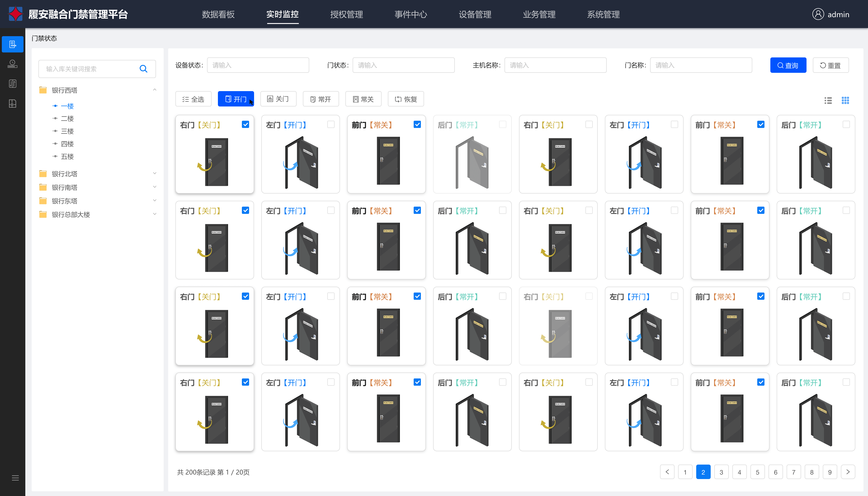Switch to list view layout icon

(x=828, y=101)
